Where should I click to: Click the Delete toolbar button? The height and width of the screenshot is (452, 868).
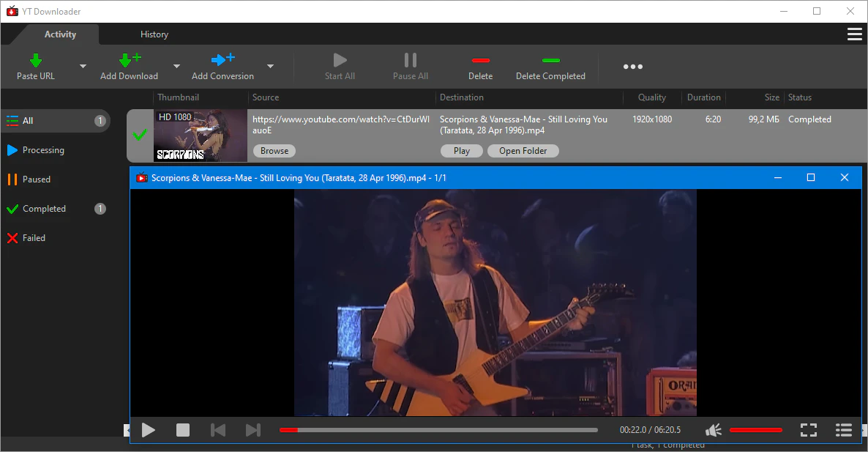(x=481, y=67)
